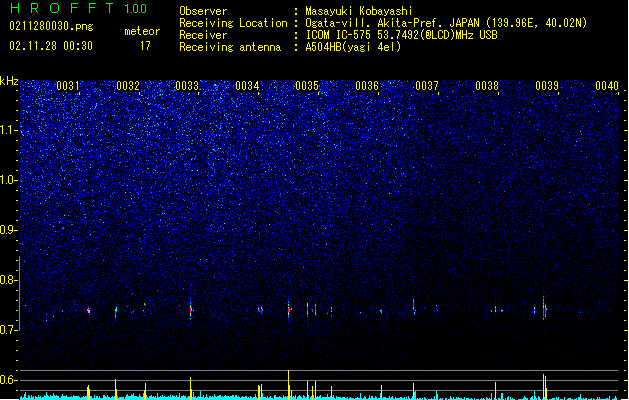Click the 0037 time marker
Screen dimensions: 629x400
pos(427,85)
